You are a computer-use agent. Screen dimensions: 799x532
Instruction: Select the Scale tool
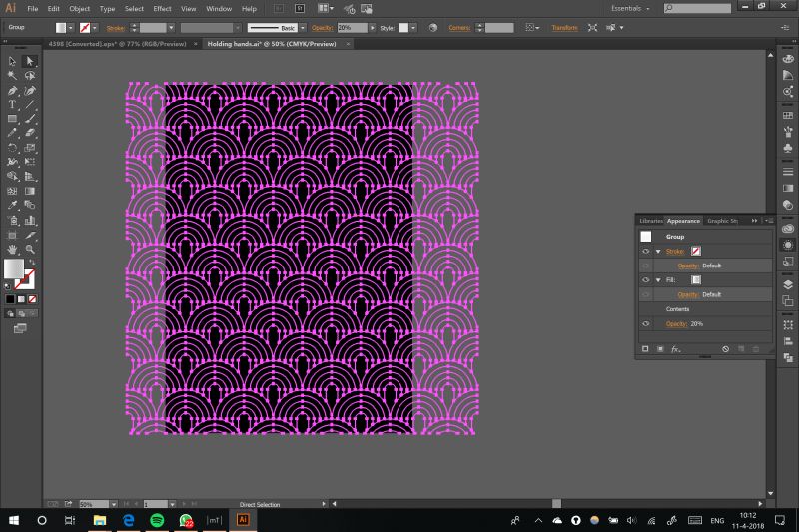tap(30, 148)
